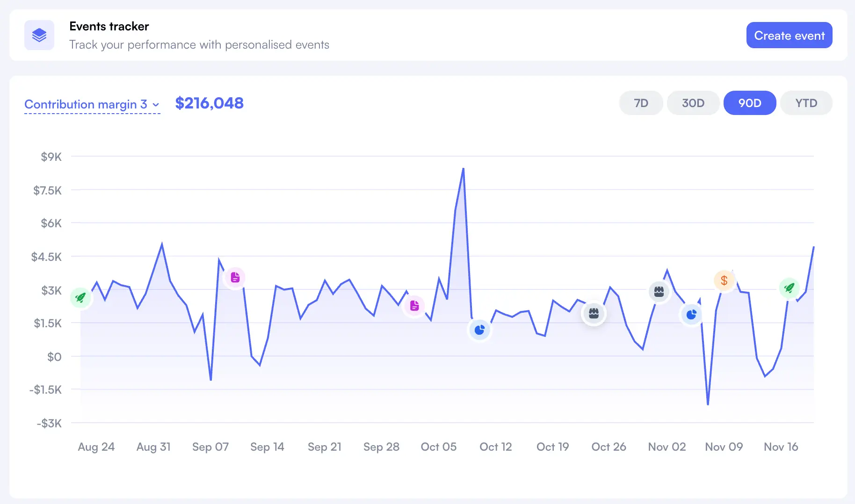Click the $3K y-axis label
The image size is (855, 504).
(51, 290)
